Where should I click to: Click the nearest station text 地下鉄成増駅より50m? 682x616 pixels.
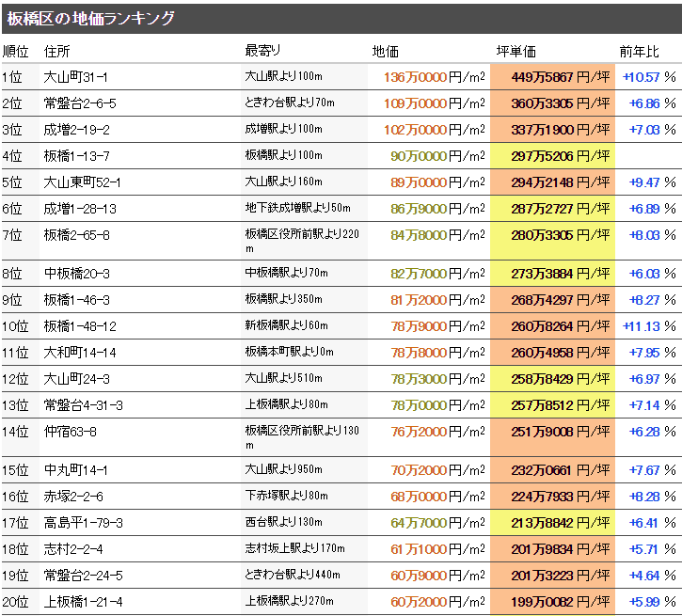[x=297, y=209]
